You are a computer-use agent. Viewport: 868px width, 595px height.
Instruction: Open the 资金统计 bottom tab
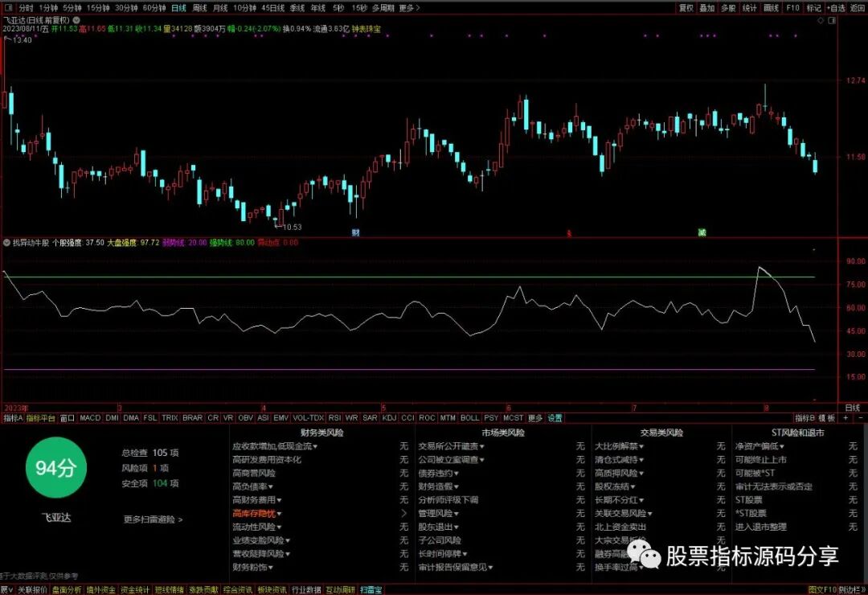[134, 590]
